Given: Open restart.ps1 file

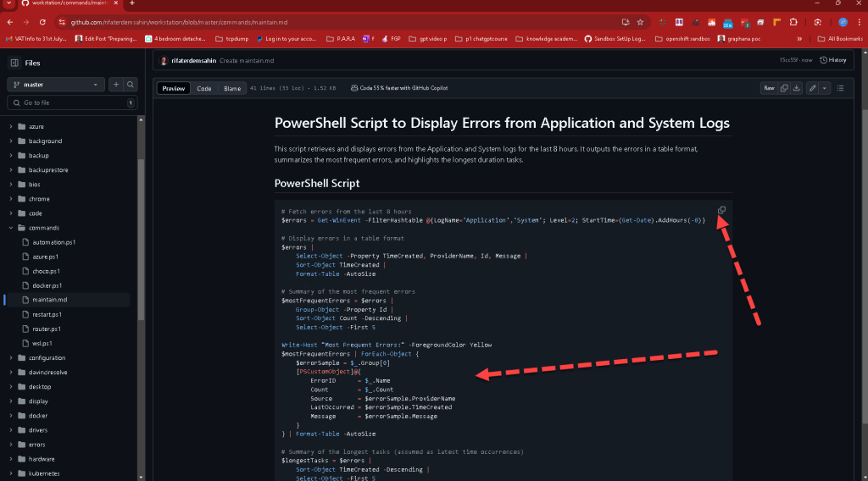Looking at the screenshot, I should tap(47, 314).
